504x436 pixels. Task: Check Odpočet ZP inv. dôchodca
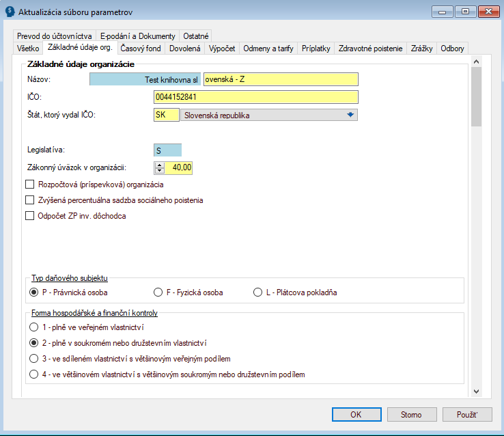29,215
